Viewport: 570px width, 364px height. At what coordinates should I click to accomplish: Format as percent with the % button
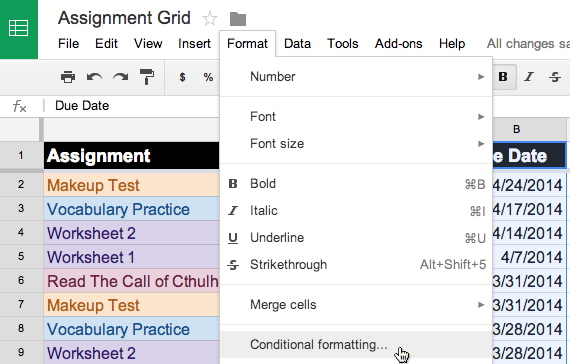pyautogui.click(x=208, y=77)
